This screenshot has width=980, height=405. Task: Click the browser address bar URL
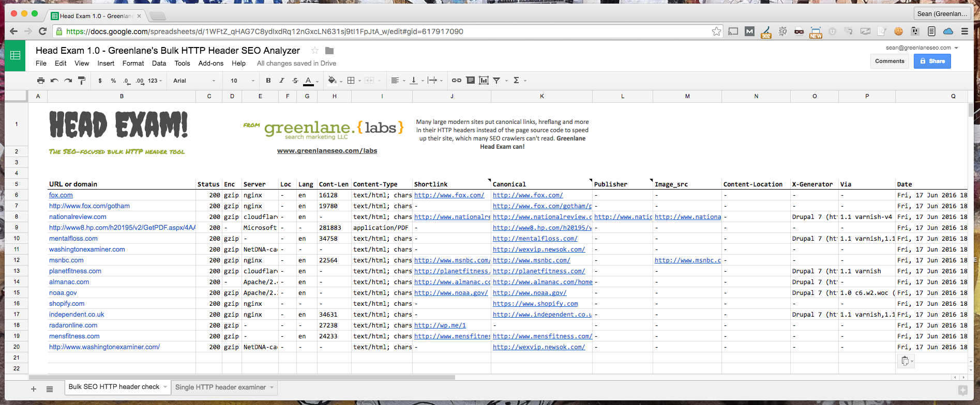tap(264, 32)
